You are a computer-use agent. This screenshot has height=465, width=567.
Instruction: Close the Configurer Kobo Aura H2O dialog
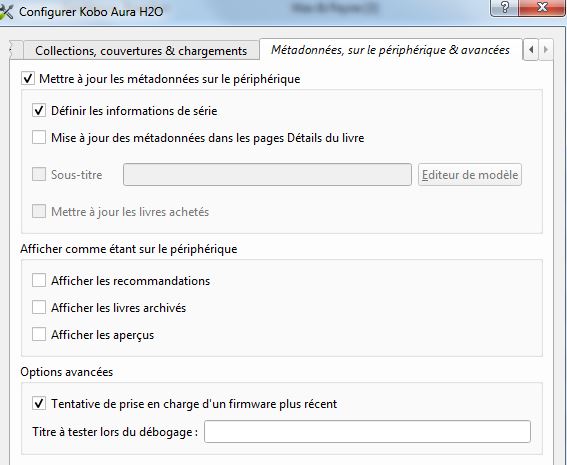coord(542,8)
